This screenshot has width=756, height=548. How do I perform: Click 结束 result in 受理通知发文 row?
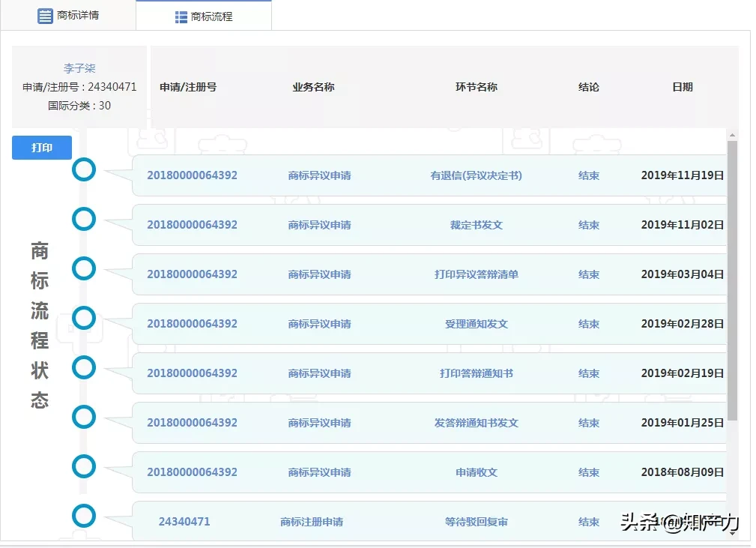pyautogui.click(x=589, y=324)
